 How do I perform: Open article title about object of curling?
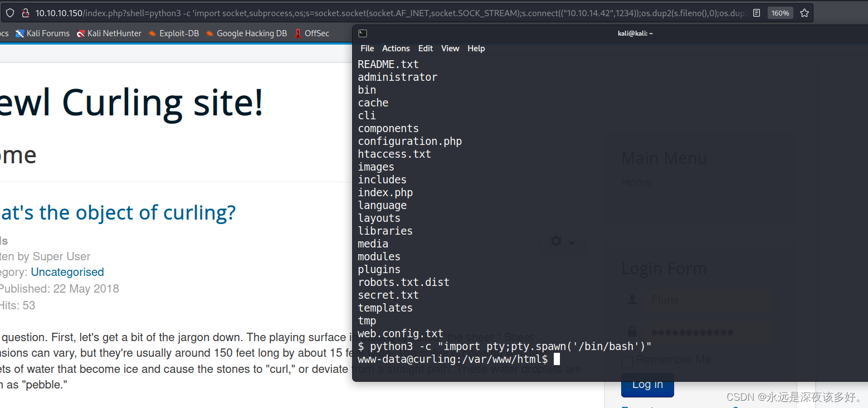pyautogui.click(x=118, y=212)
